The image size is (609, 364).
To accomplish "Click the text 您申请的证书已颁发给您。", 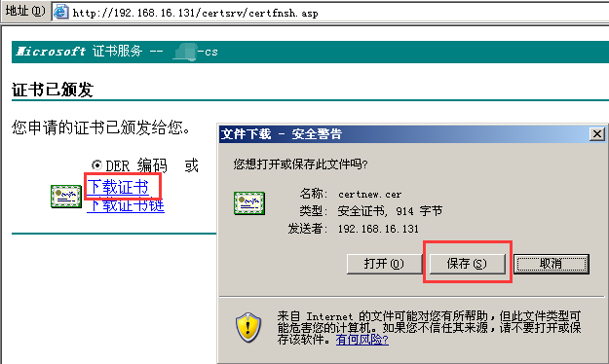I will [x=101, y=127].
